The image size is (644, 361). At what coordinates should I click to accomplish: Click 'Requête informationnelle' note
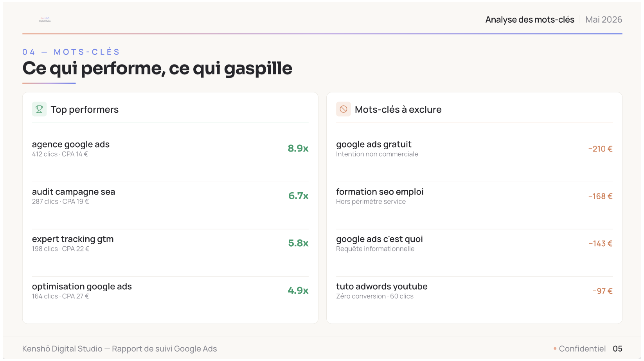pyautogui.click(x=375, y=249)
